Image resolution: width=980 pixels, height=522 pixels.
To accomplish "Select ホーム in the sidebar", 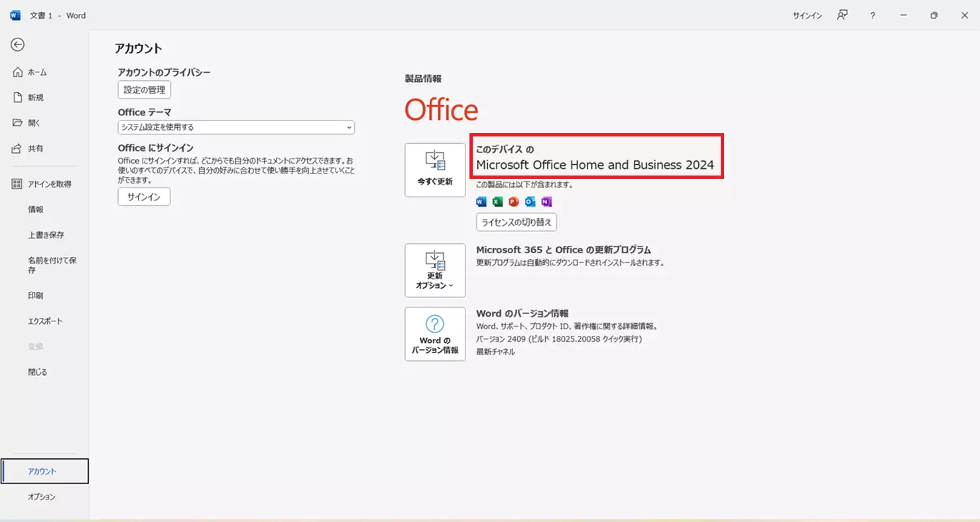I will 37,72.
